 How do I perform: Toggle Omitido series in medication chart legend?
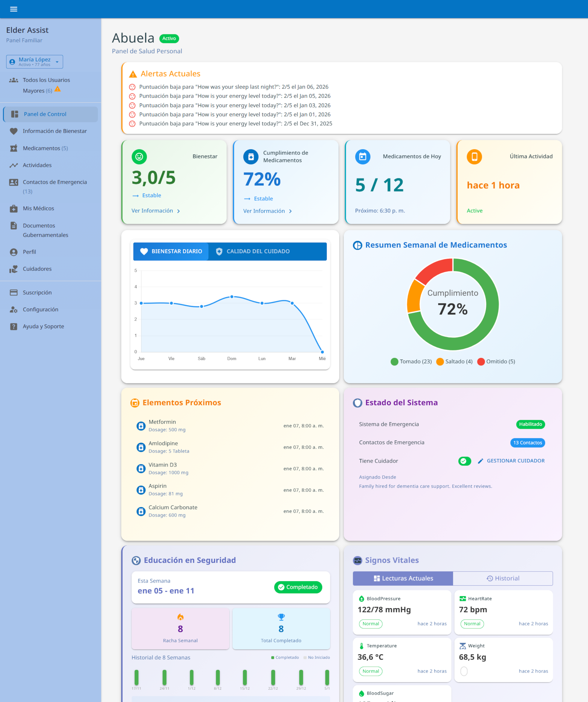coord(496,362)
